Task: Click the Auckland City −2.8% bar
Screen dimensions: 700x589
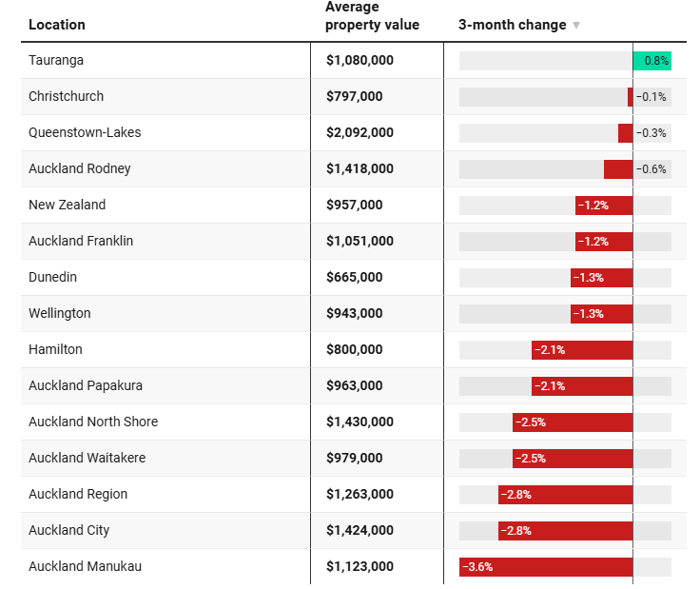Action: (565, 530)
